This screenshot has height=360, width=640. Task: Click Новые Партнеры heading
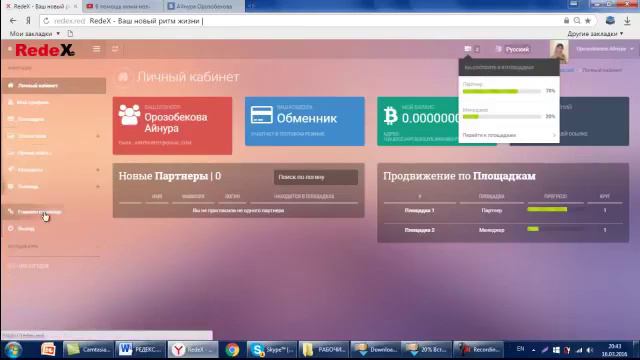coord(169,176)
